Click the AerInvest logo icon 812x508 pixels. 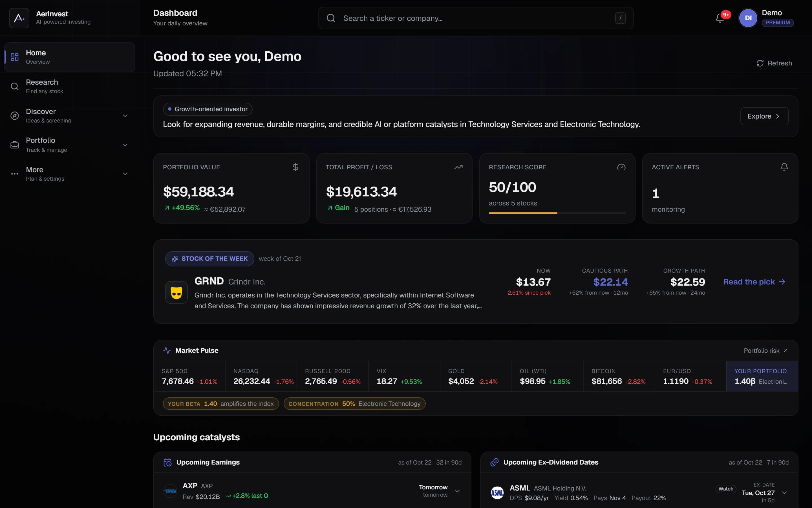click(x=19, y=18)
